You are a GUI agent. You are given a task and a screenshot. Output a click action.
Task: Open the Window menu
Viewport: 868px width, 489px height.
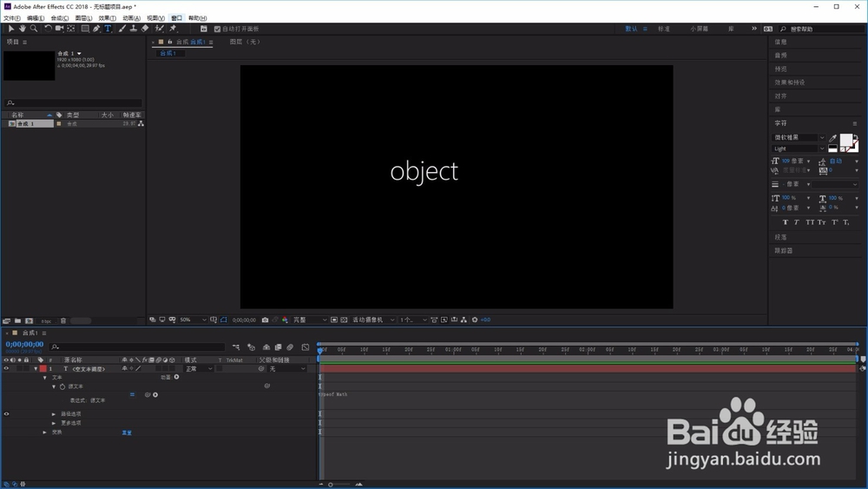(176, 18)
